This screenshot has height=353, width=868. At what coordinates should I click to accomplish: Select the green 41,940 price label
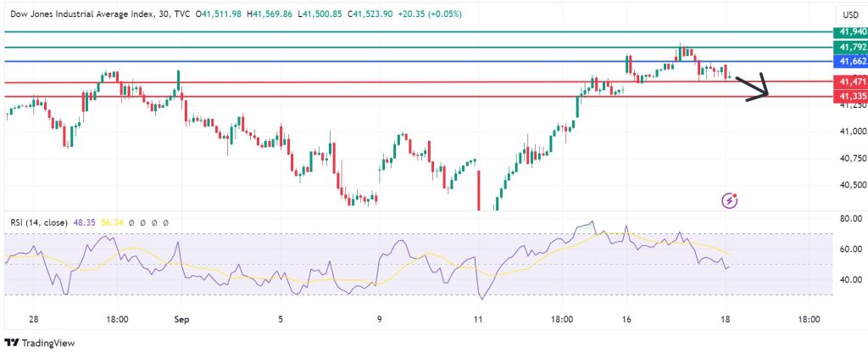coord(851,31)
